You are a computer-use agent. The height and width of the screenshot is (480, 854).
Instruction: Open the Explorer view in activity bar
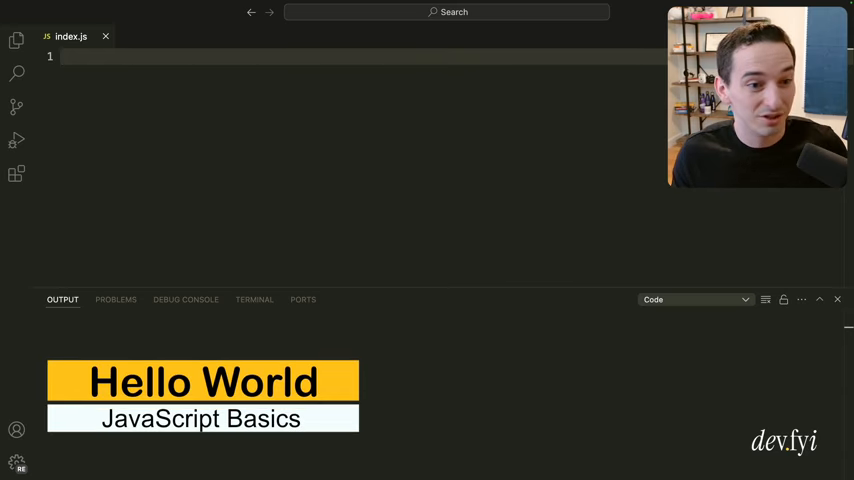[x=16, y=40]
